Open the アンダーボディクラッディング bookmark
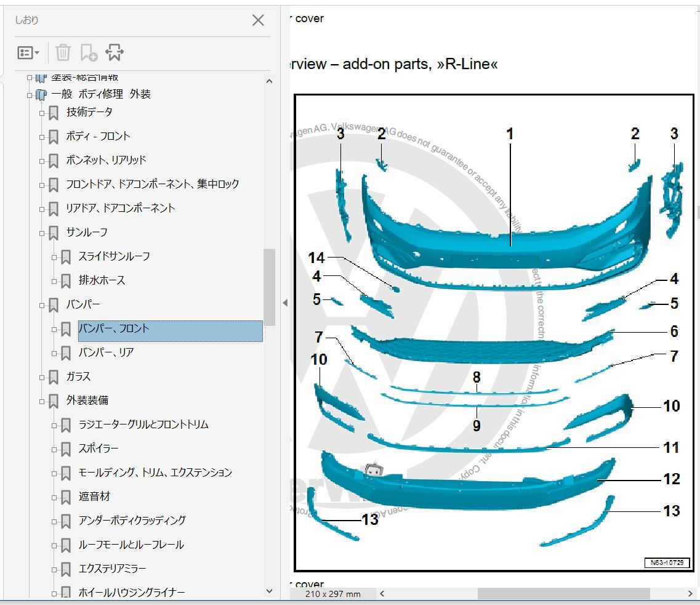This screenshot has width=700, height=605. [x=132, y=520]
